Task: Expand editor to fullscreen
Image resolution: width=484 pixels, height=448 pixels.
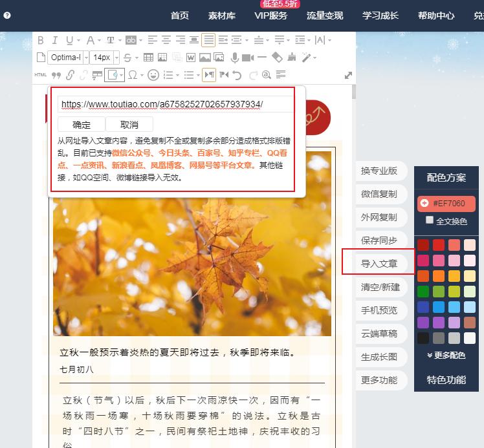Action: click(348, 75)
